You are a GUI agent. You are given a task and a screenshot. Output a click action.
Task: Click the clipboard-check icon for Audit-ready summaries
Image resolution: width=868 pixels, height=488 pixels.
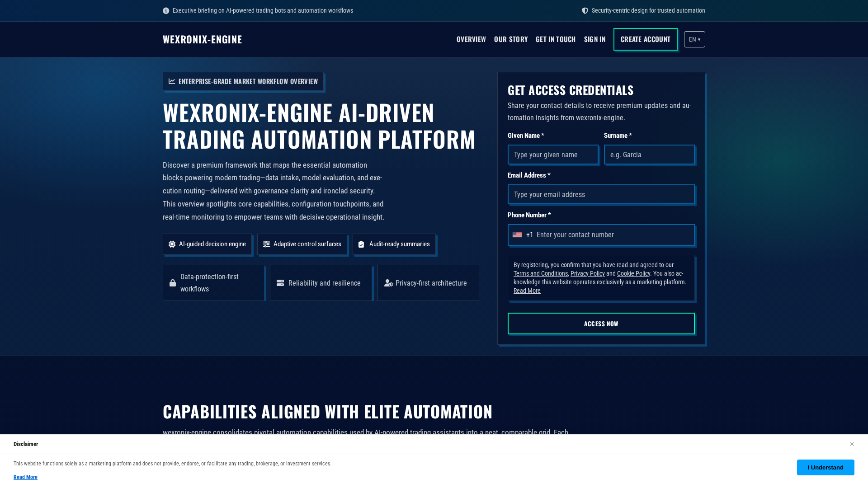361,244
